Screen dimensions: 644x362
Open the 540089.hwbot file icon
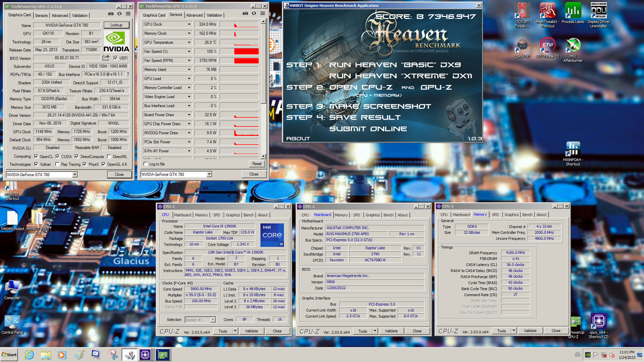12,220
